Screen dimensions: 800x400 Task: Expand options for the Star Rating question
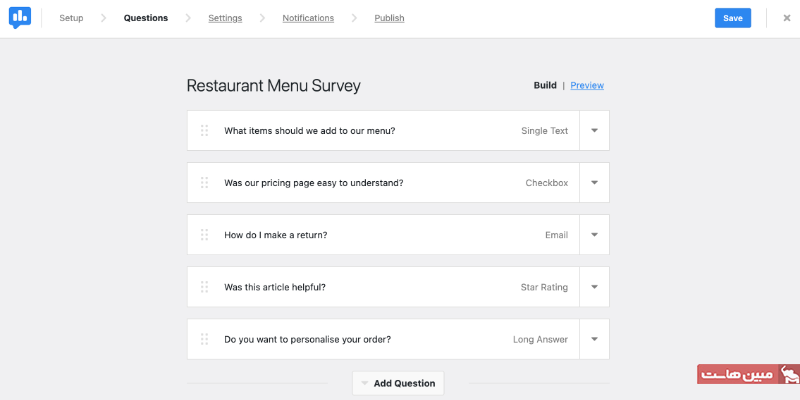pyautogui.click(x=594, y=287)
